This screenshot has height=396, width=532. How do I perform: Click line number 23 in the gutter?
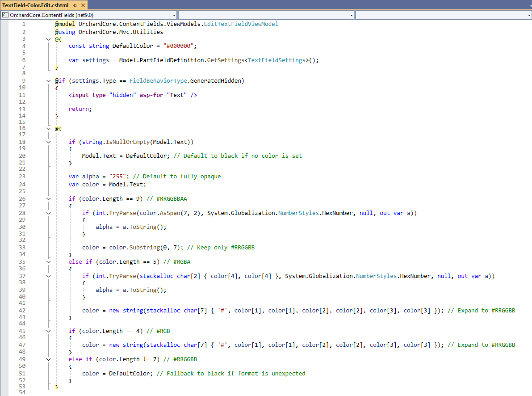pos(22,176)
